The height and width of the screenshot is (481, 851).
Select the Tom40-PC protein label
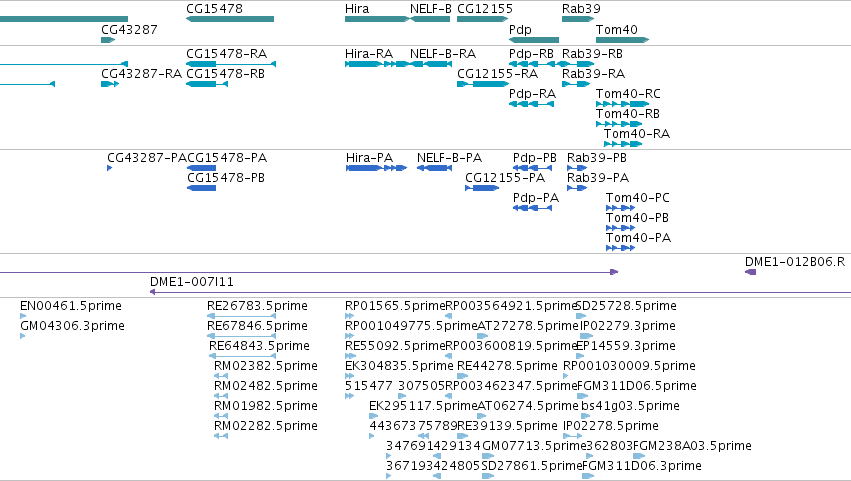[638, 198]
